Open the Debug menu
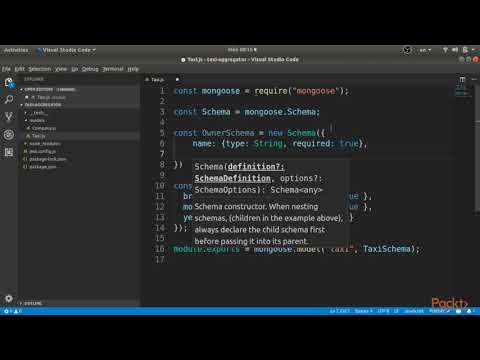Image resolution: width=480 pixels, height=360 pixels. coord(90,69)
